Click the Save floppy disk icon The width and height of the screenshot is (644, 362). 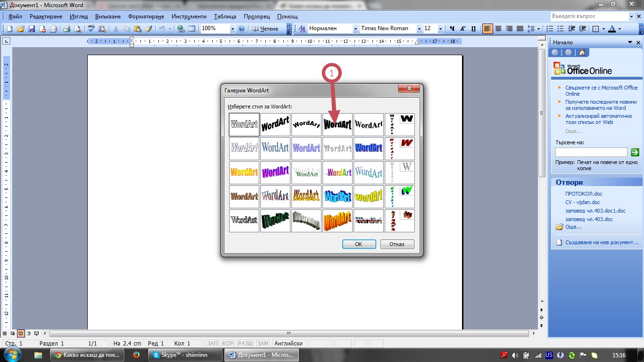tap(32, 29)
